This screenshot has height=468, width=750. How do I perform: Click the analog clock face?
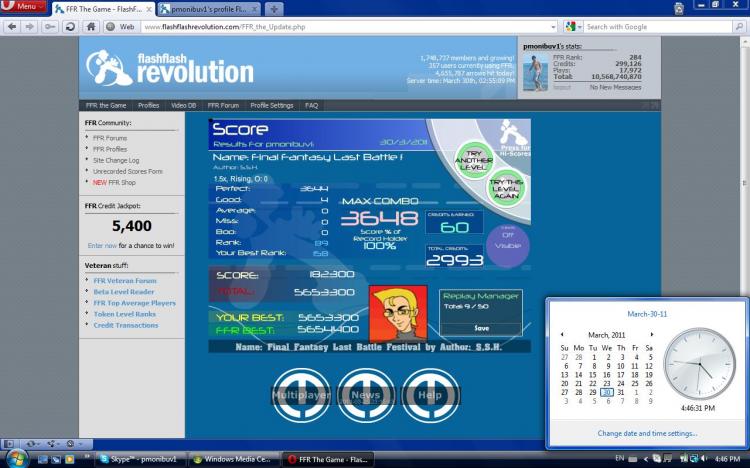(699, 364)
